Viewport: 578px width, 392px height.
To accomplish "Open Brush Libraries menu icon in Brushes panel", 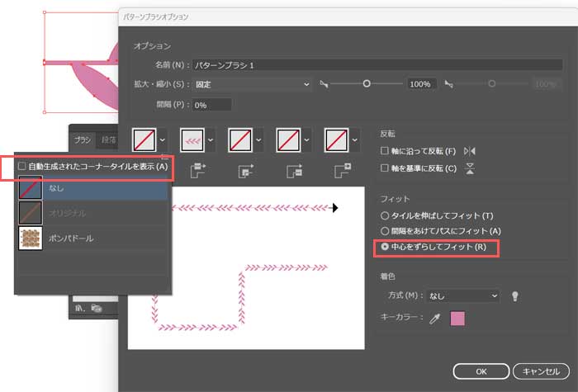I will pyautogui.click(x=79, y=309).
